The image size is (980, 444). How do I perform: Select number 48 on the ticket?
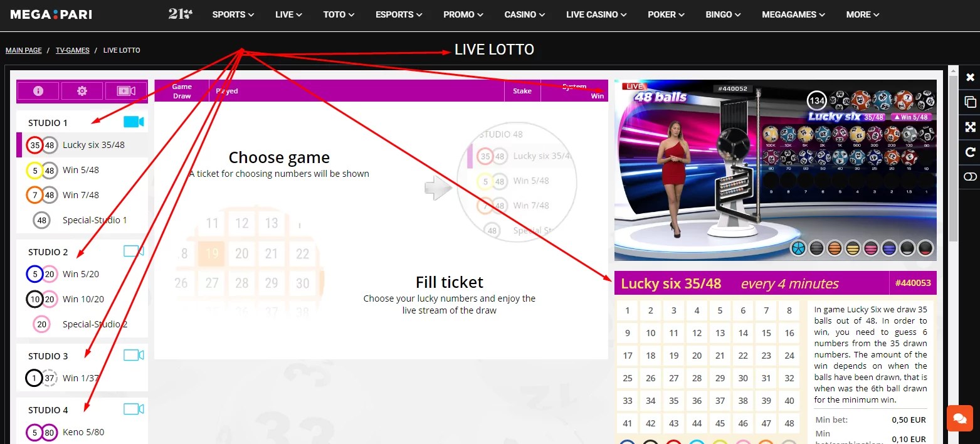point(789,423)
